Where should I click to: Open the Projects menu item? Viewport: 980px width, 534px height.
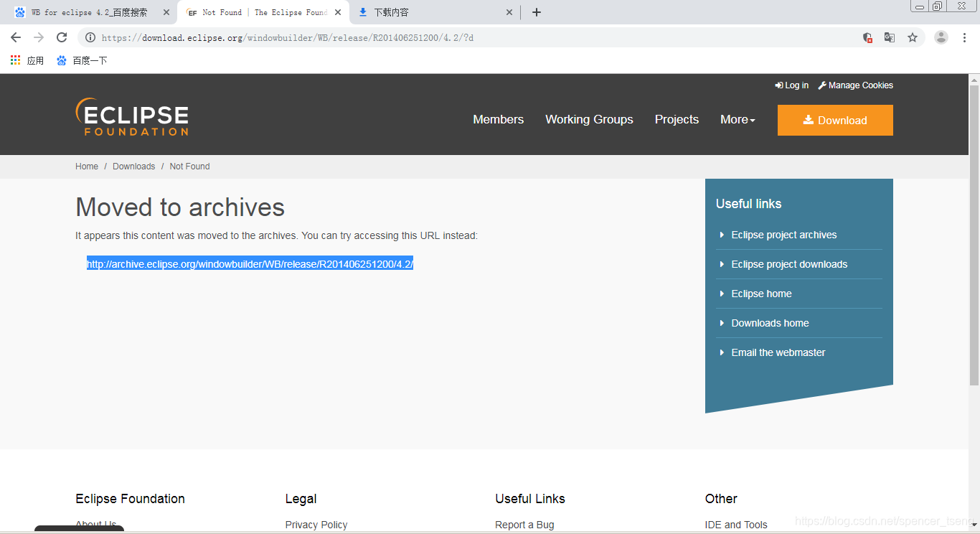677,119
